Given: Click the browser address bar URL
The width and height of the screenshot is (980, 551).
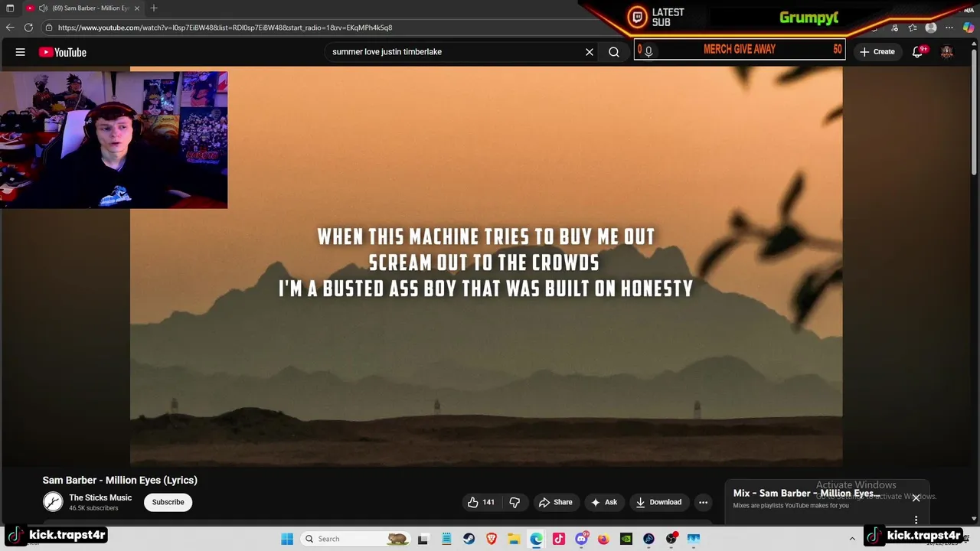Looking at the screenshot, I should pyautogui.click(x=225, y=28).
